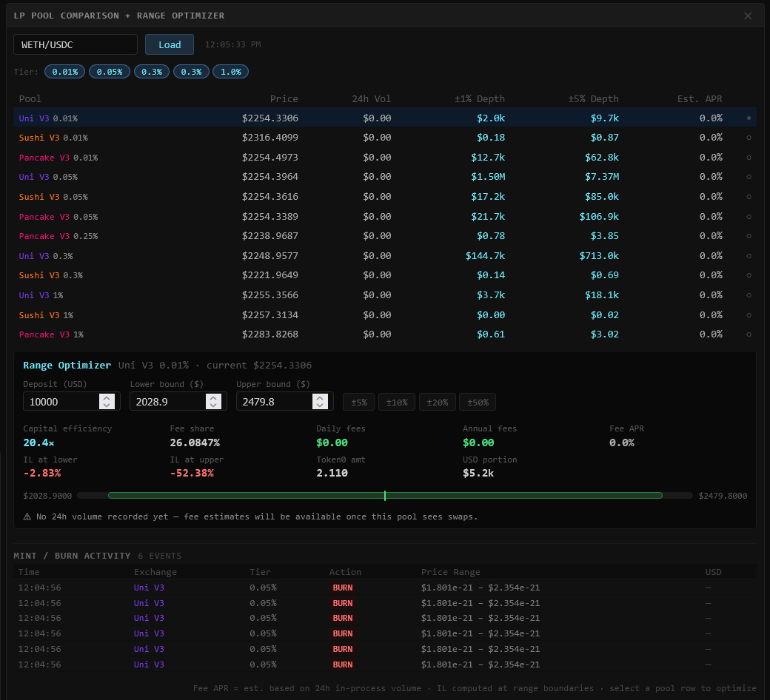The image size is (770, 700).
Task: Click the 12:05:33 PM timestamp
Action: (232, 44)
